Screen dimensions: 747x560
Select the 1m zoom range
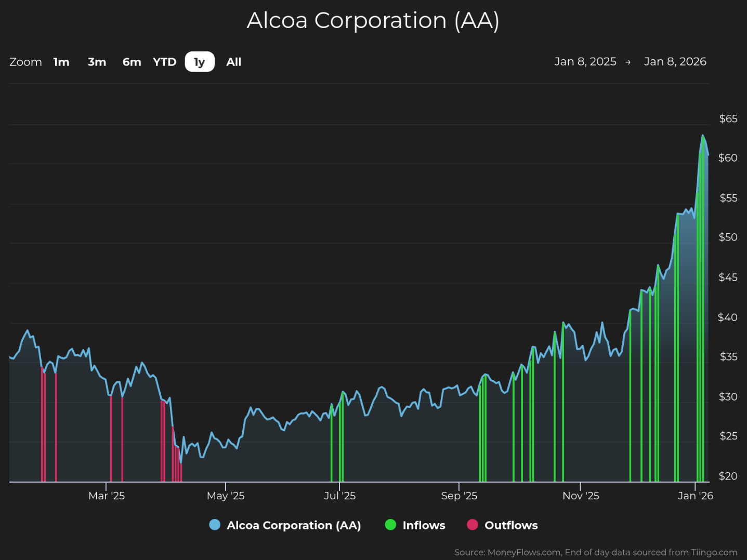(61, 62)
